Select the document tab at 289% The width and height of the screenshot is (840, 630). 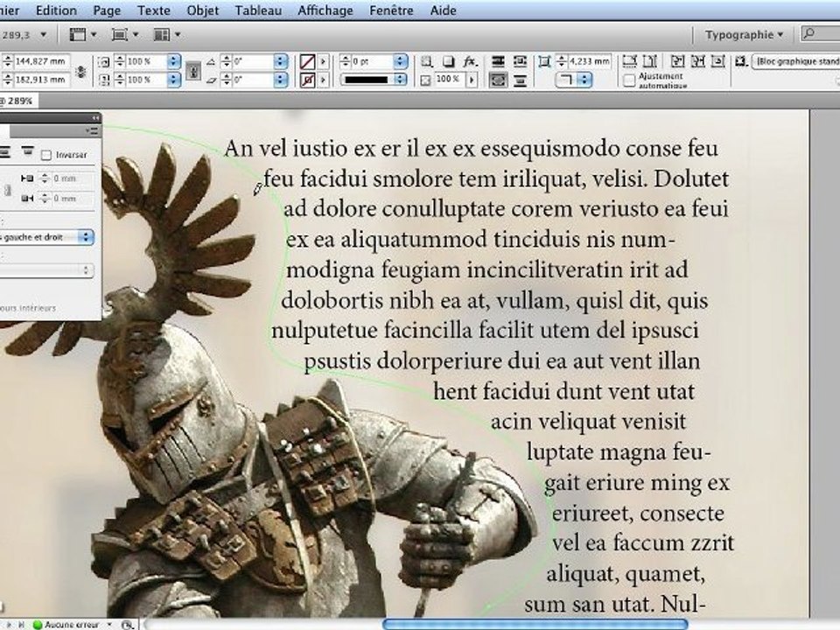pos(17,101)
